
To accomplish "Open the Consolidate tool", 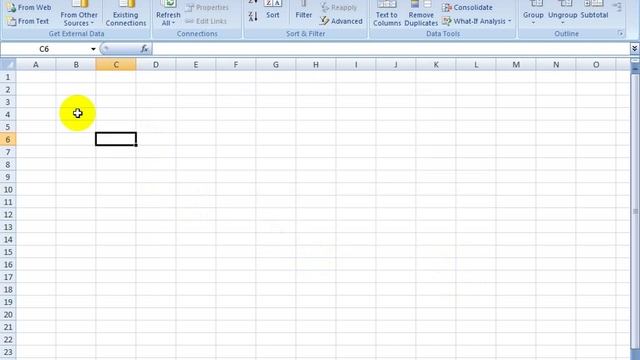I will pyautogui.click(x=467, y=7).
